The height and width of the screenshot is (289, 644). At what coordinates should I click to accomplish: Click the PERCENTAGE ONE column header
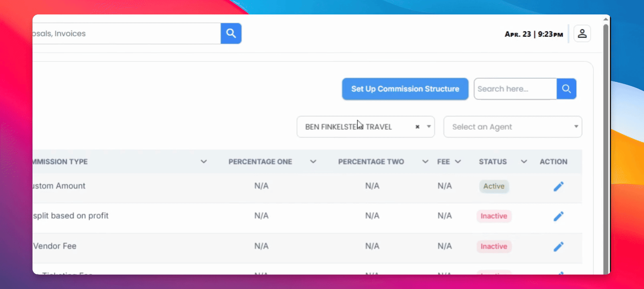click(260, 162)
